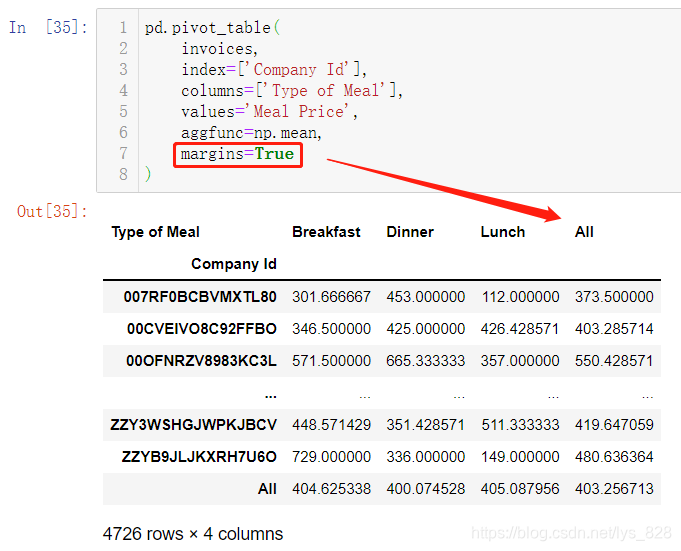The image size is (681, 551).
Task: Click cell value 404.625338
Action: pyautogui.click(x=331, y=489)
